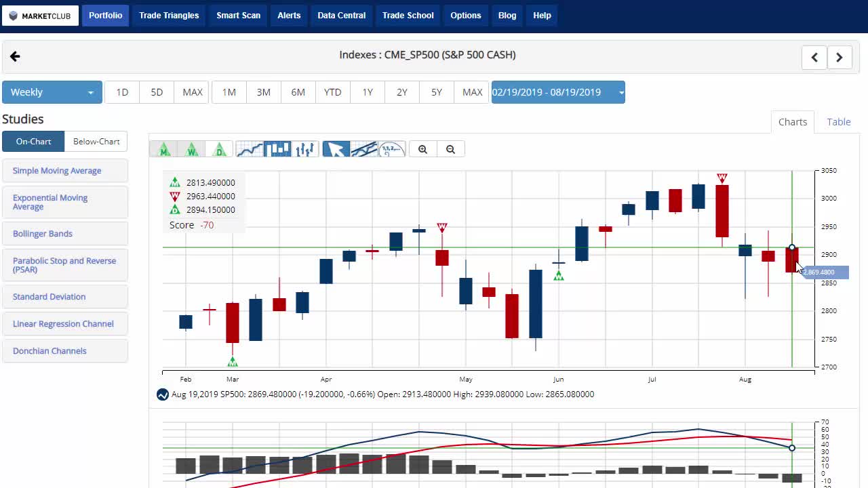This screenshot has width=868, height=488.
Task: Click the MarketClub logo
Action: 40,16
